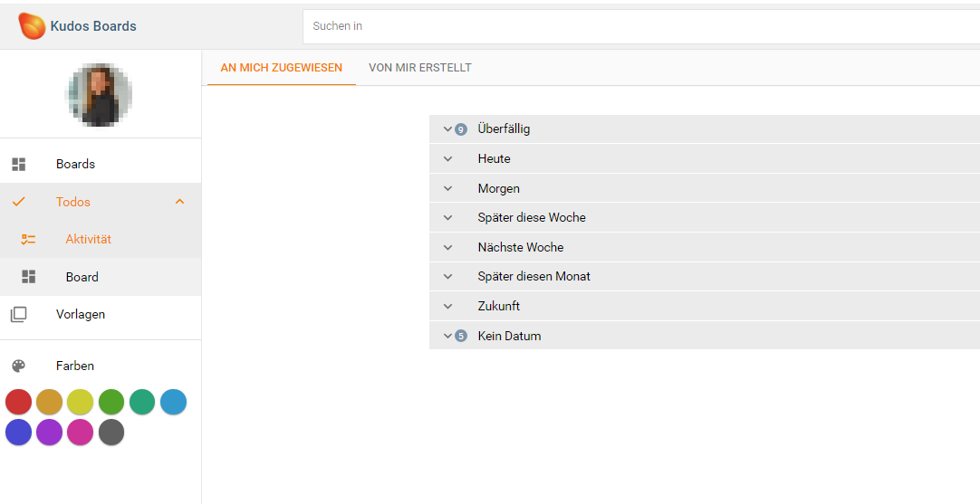Expand the Nächste Woche section

447,247
